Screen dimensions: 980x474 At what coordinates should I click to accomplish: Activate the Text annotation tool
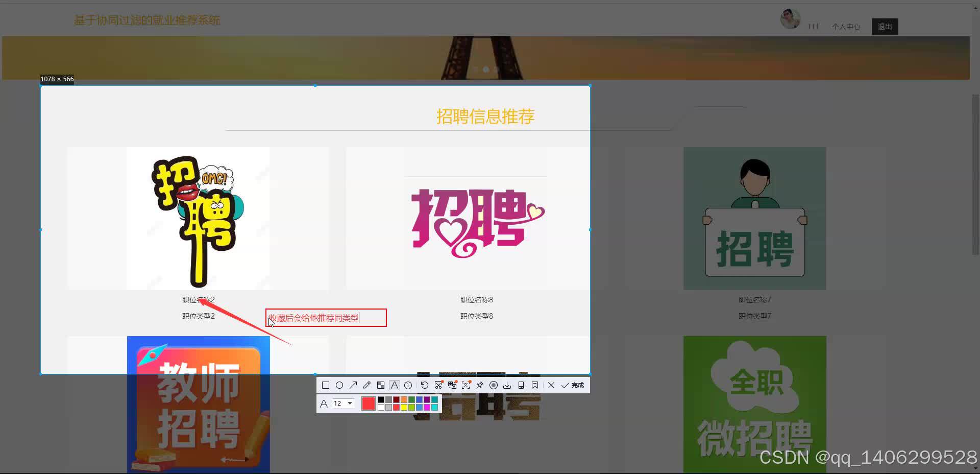point(394,385)
